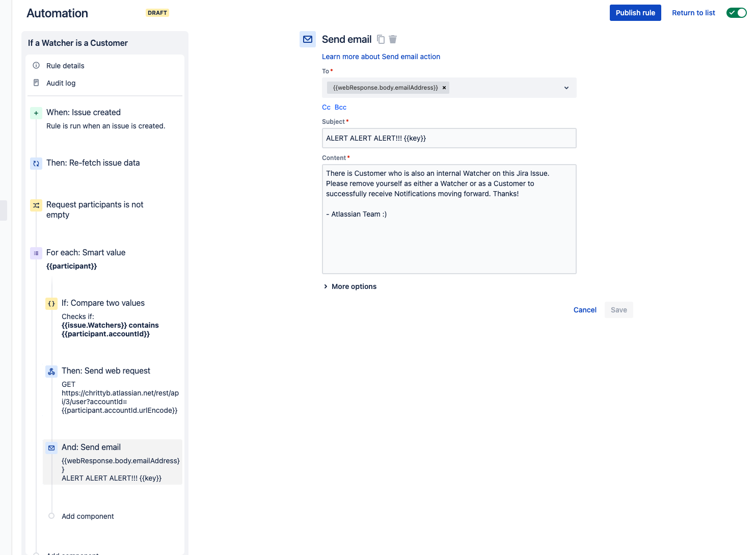The width and height of the screenshot is (756, 555).
Task: Select the green plus Issue created trigger icon
Action: [x=36, y=113]
